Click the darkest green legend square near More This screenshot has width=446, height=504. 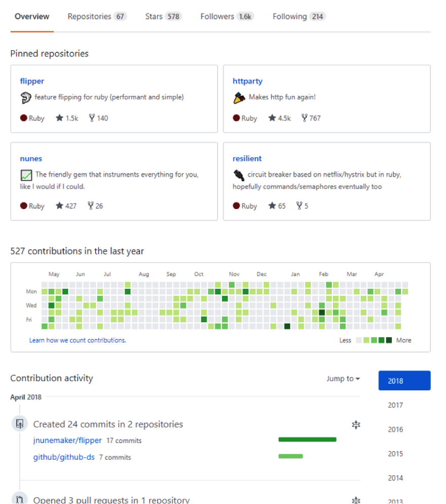point(389,340)
